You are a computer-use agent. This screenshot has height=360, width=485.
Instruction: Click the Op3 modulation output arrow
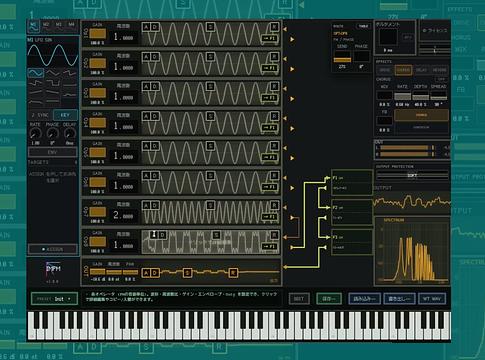point(292,99)
